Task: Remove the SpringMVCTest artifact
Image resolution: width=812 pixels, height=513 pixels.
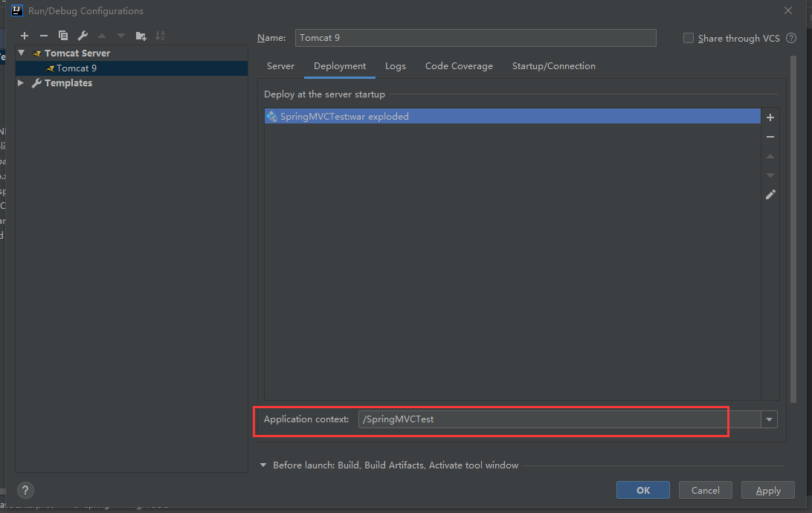Action: [x=770, y=136]
